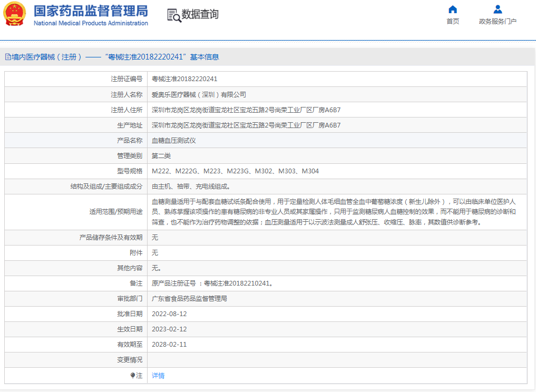Click approving department 广东省食品药品监督管理局

coord(189,298)
